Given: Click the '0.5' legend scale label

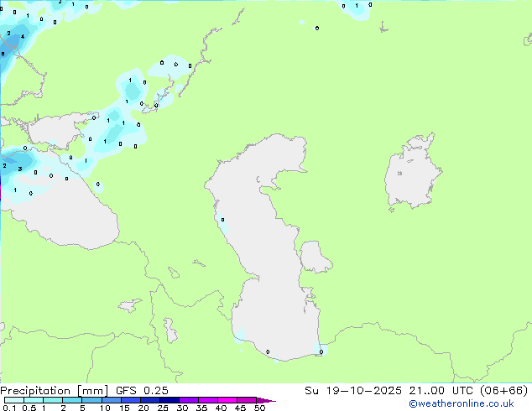Looking at the screenshot, I should click(x=29, y=408).
